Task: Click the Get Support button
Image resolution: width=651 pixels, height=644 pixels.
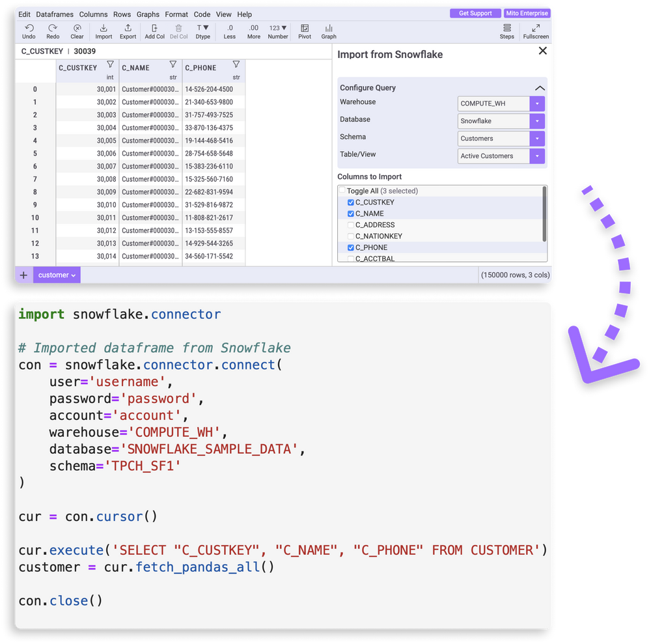Action: [475, 14]
